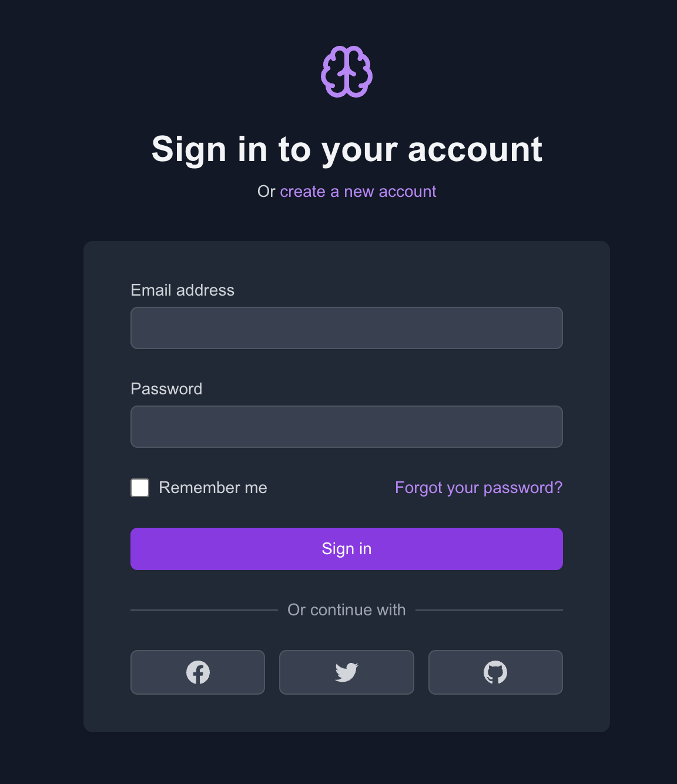Click the Remember me label text
Screen dimensions: 677x784
[x=213, y=488]
